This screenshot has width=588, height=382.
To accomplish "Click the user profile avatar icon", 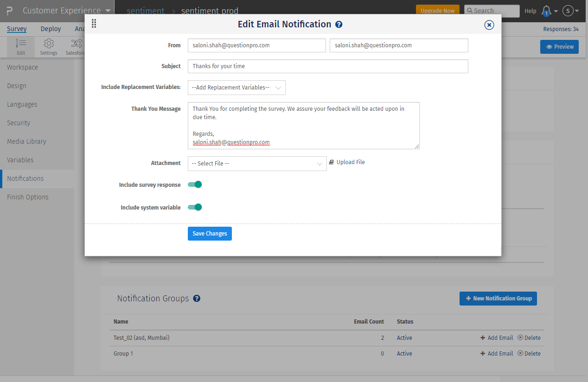I will click(x=568, y=11).
